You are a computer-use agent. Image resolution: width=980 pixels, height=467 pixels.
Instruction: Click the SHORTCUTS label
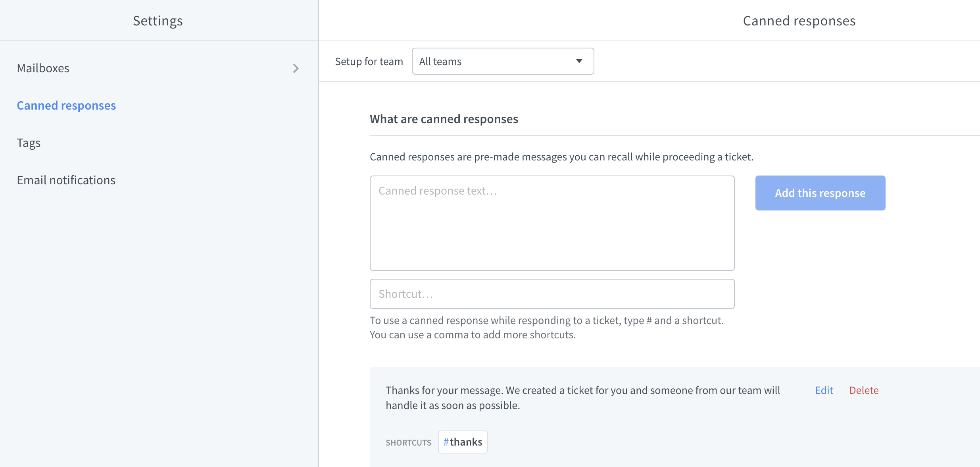click(408, 442)
